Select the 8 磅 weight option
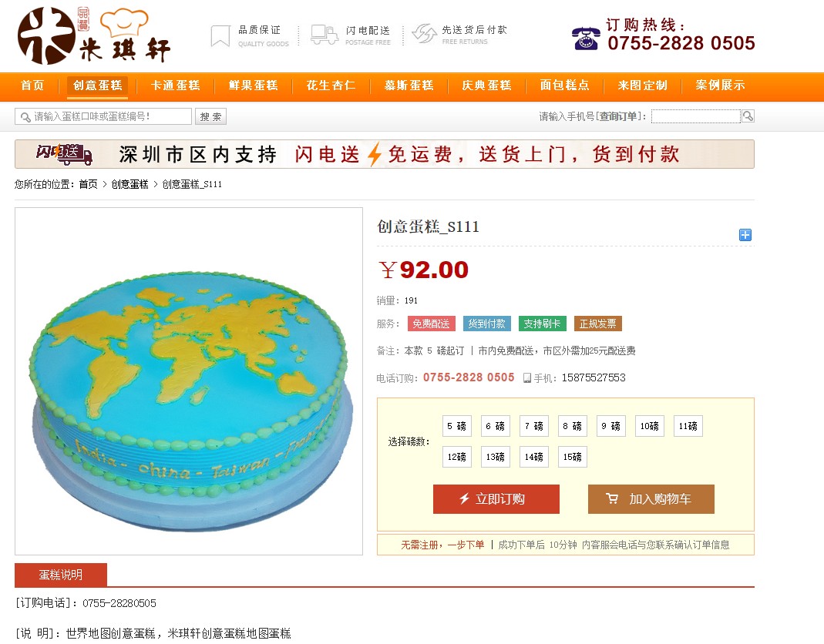The height and width of the screenshot is (644, 824). [572, 426]
